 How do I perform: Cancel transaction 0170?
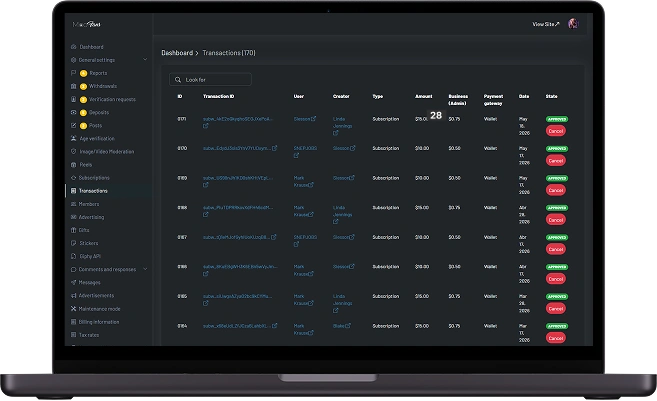pos(556,160)
